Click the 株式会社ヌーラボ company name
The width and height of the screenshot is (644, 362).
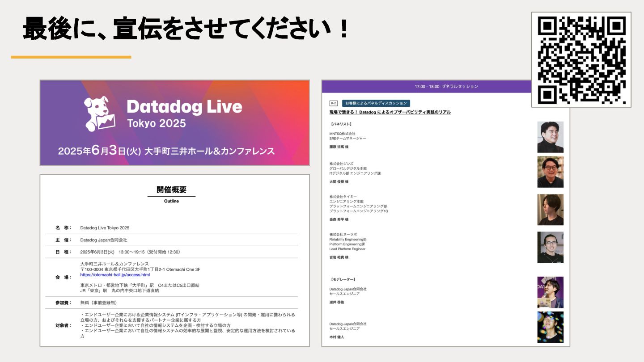click(343, 235)
